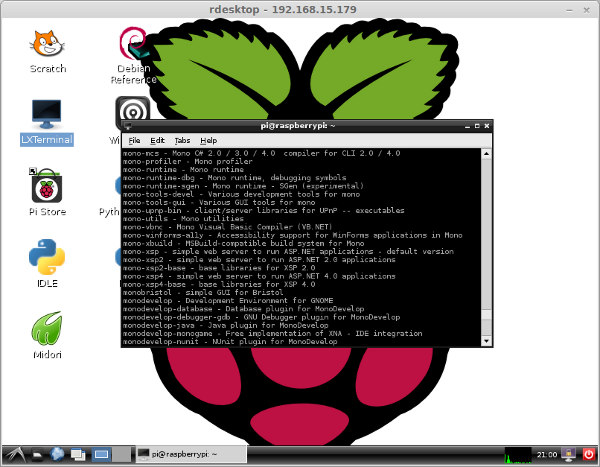The image size is (600, 467).
Task: Click the 'monodevelop-java' terminal line
Action: click(225, 325)
